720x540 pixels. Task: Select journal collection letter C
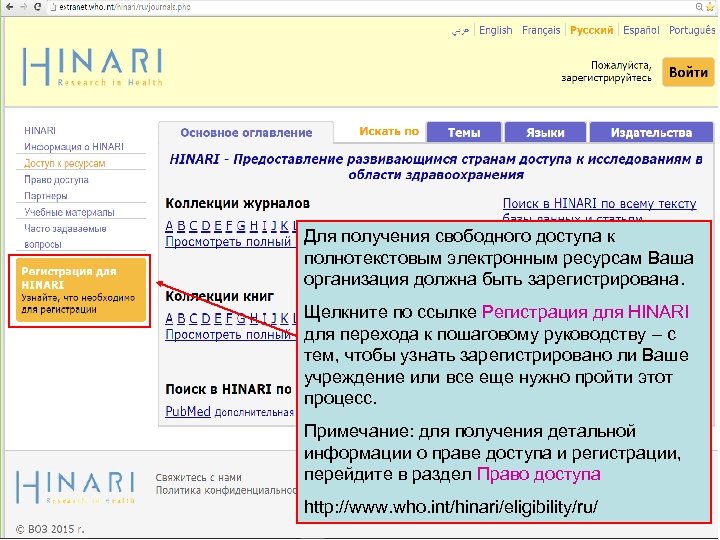pos(193,226)
